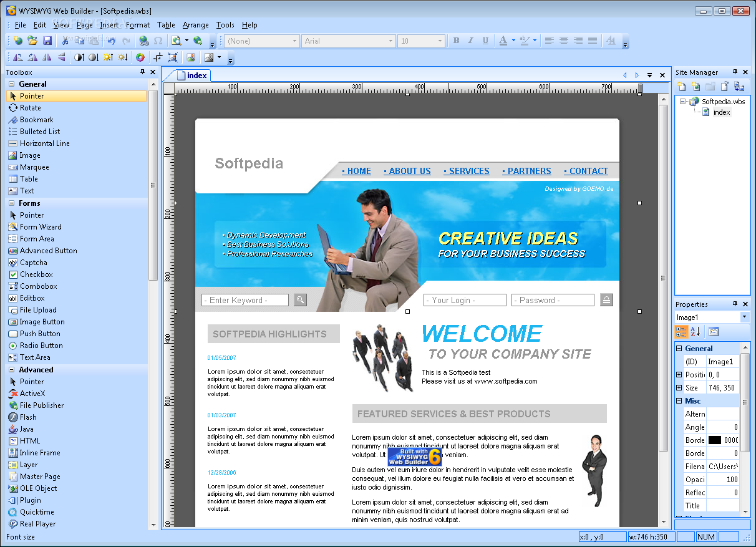Click the Preview page magnifier icon
Image resolution: width=756 pixels, height=547 pixels.
click(176, 41)
